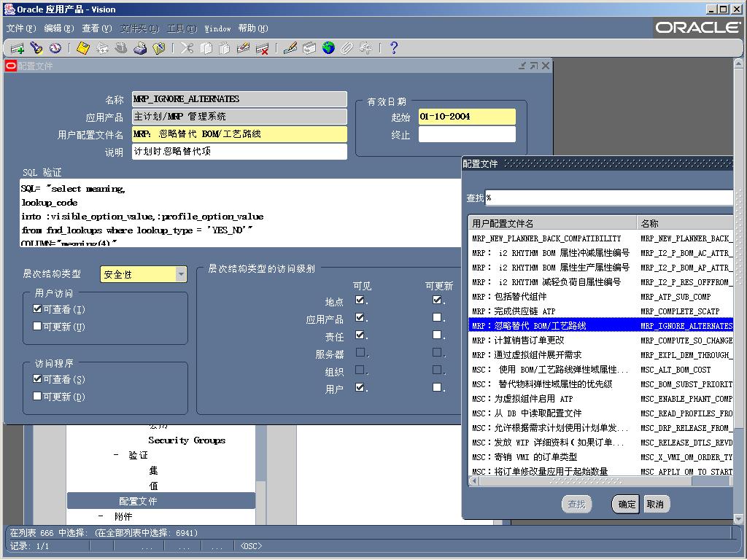Toggle 访问程序 可查看 (S) checkbox

pyautogui.click(x=37, y=378)
